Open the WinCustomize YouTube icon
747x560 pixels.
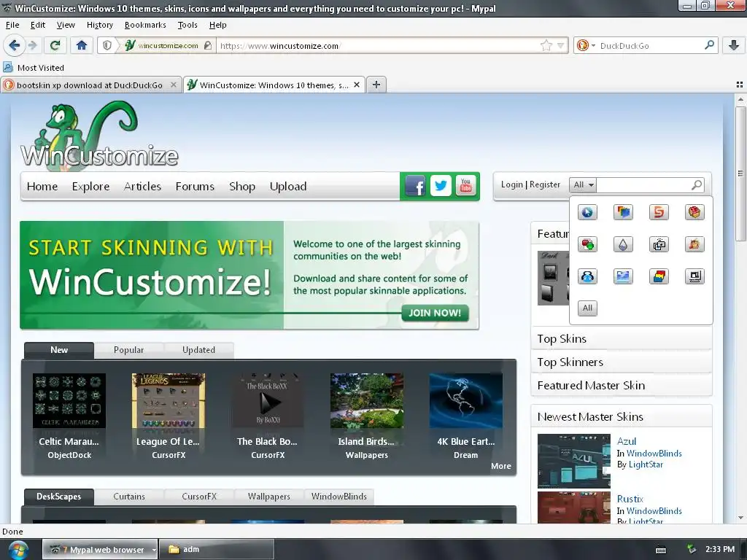pyautogui.click(x=466, y=186)
